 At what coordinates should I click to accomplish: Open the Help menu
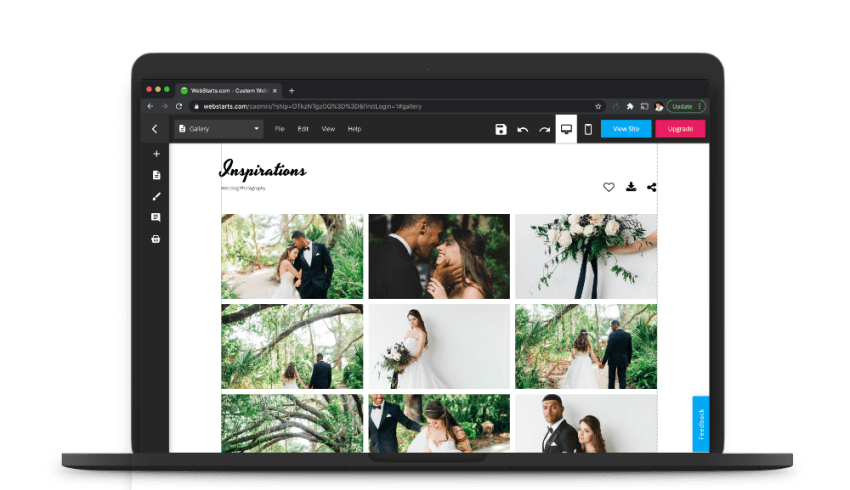coord(354,129)
